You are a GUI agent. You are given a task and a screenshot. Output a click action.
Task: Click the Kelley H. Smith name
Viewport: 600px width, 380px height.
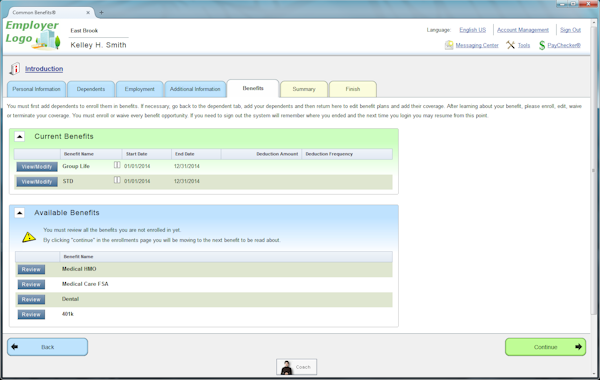click(x=98, y=45)
